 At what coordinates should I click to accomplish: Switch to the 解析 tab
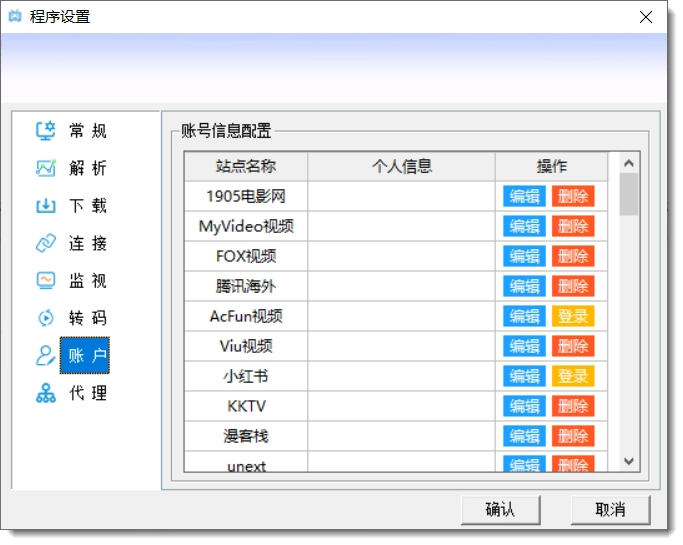(87, 168)
